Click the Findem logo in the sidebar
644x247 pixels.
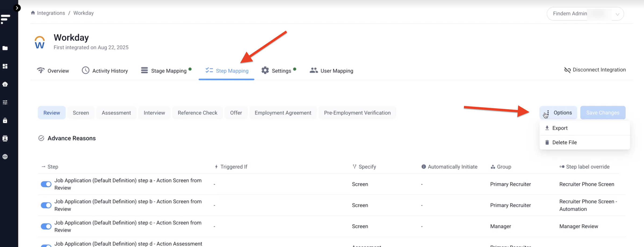point(5,19)
